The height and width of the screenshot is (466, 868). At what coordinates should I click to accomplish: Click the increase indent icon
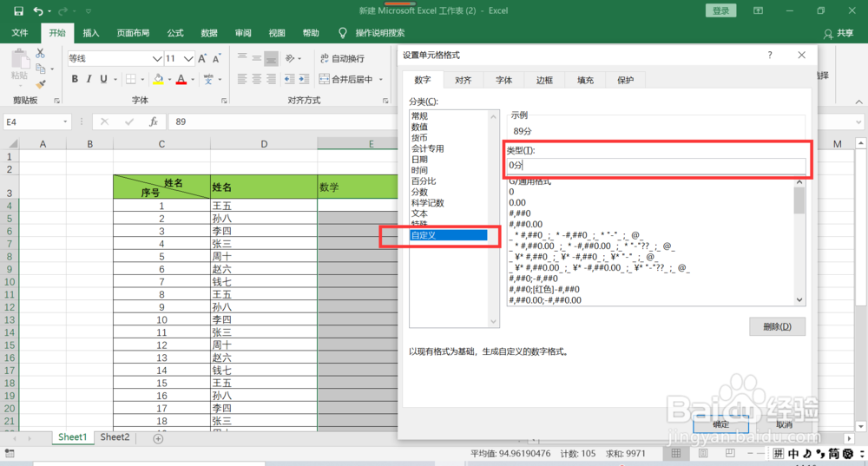point(304,79)
